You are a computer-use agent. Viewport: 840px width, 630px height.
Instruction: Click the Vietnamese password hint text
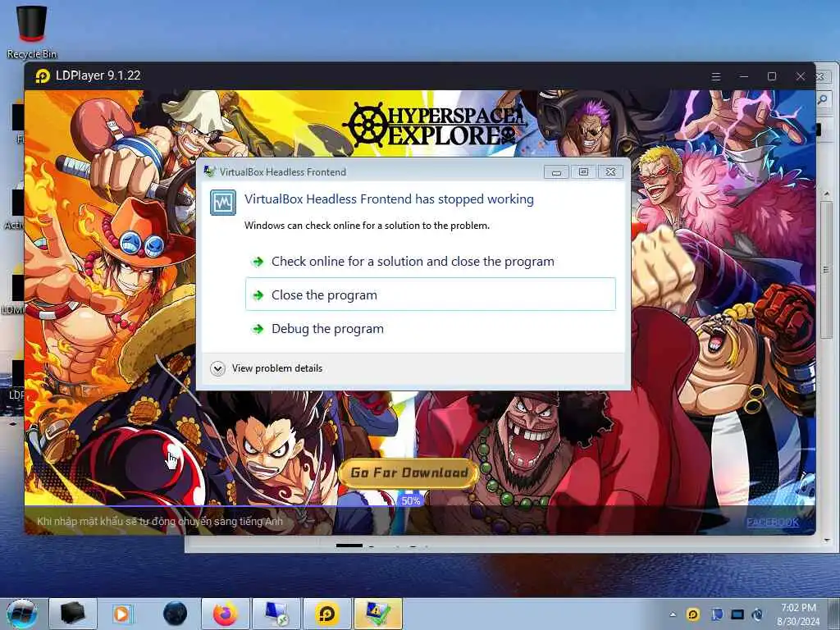[160, 521]
